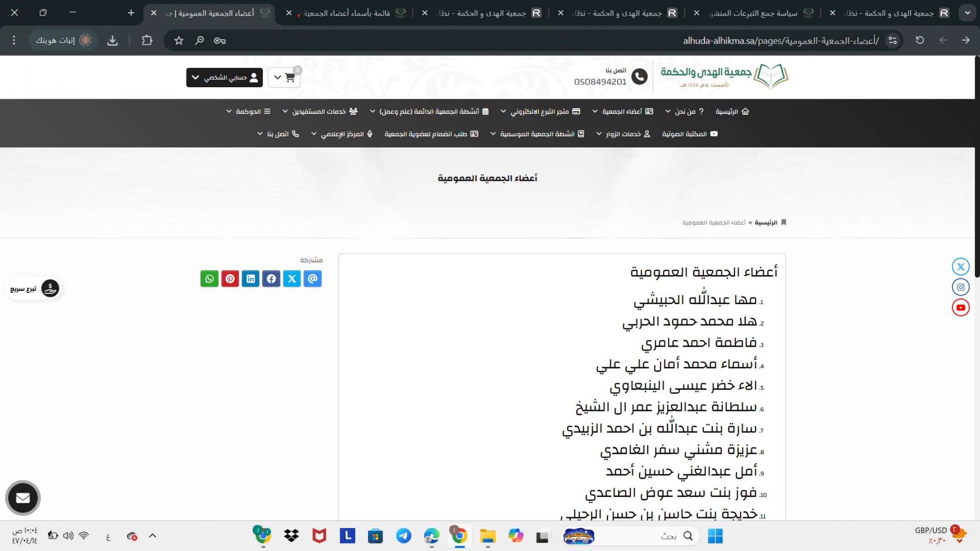This screenshot has width=980, height=551.
Task: Expand the حسابي الشخصي dropdown
Action: tap(224, 77)
